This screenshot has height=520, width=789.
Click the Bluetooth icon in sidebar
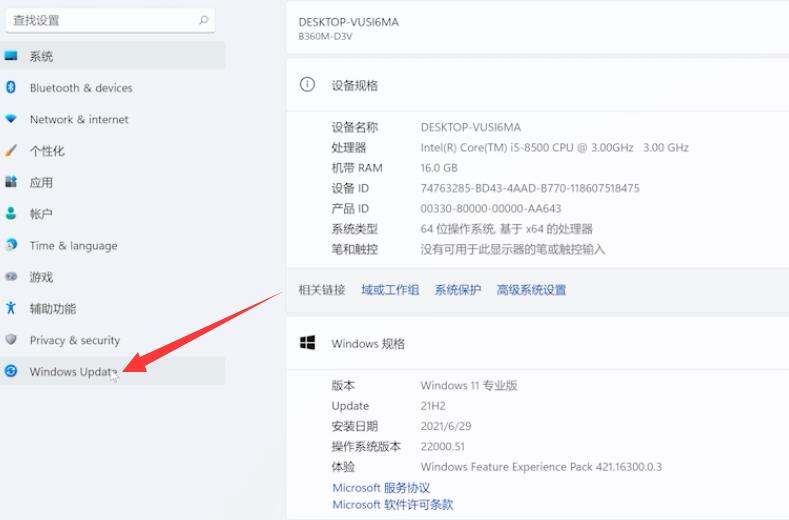click(x=11, y=87)
